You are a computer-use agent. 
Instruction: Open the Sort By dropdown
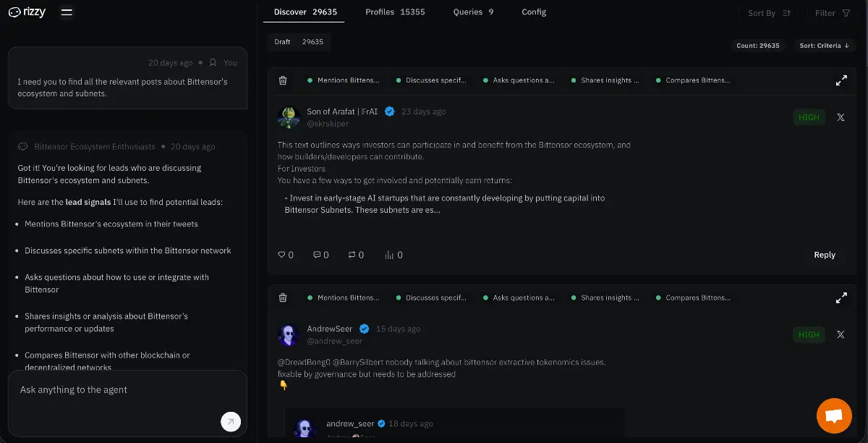[x=769, y=13]
